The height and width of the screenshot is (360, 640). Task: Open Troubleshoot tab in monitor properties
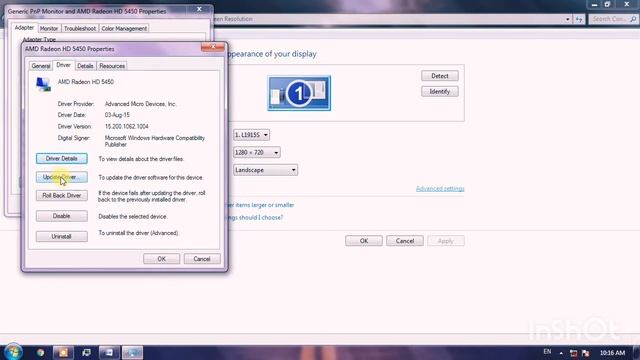80,29
